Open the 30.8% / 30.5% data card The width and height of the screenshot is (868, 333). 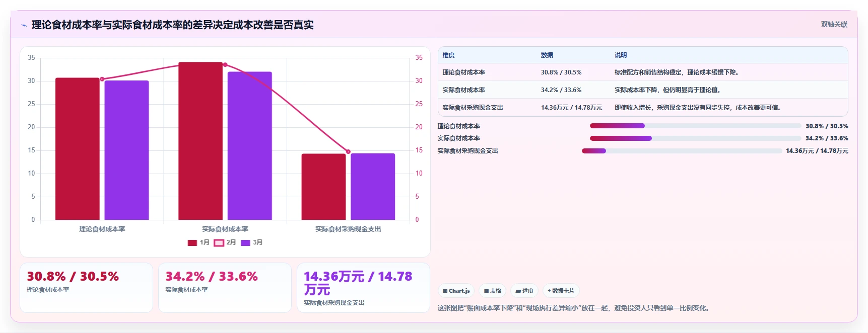[86, 288]
